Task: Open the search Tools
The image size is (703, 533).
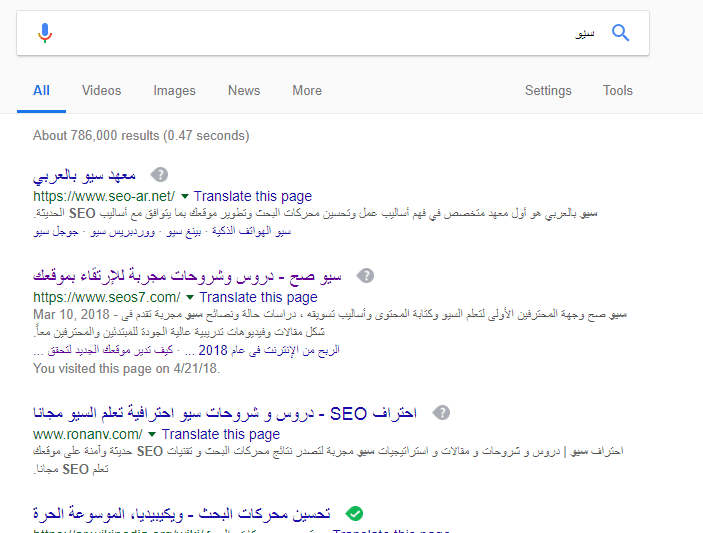Action: pos(618,91)
